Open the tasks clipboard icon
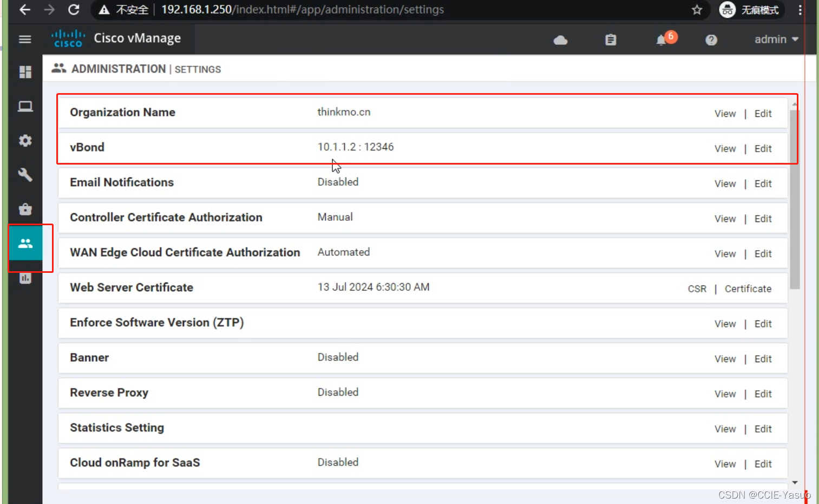The height and width of the screenshot is (504, 819). click(x=611, y=40)
